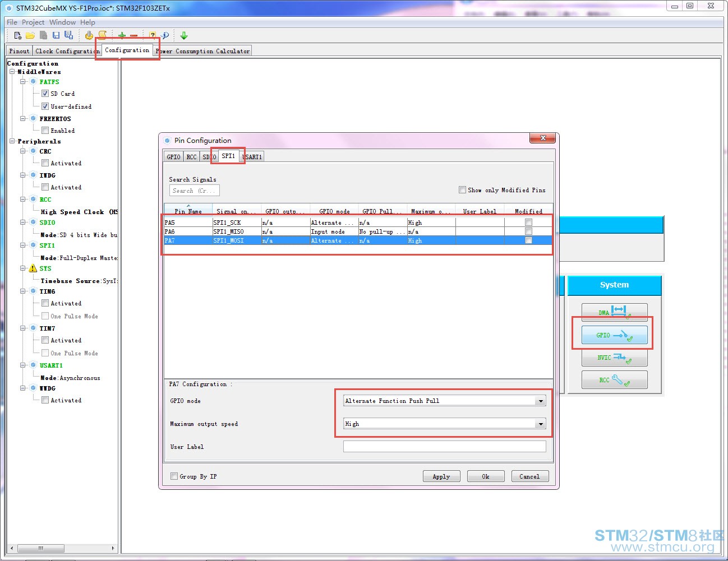This screenshot has width=728, height=561.
Task: Check the TIM6 Activated checkbox
Action: [45, 303]
